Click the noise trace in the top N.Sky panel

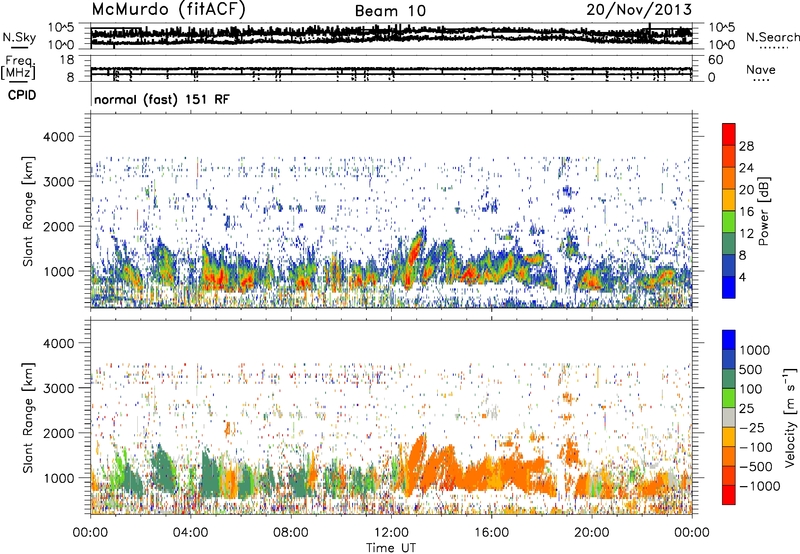(391, 35)
